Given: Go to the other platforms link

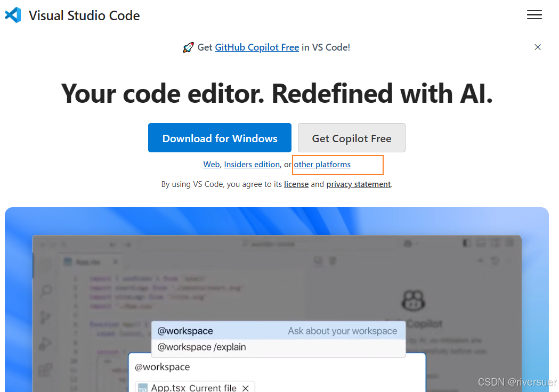Looking at the screenshot, I should click(x=322, y=165).
